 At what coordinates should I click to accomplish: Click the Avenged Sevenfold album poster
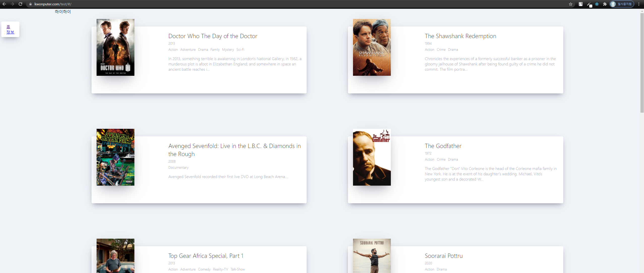click(115, 157)
